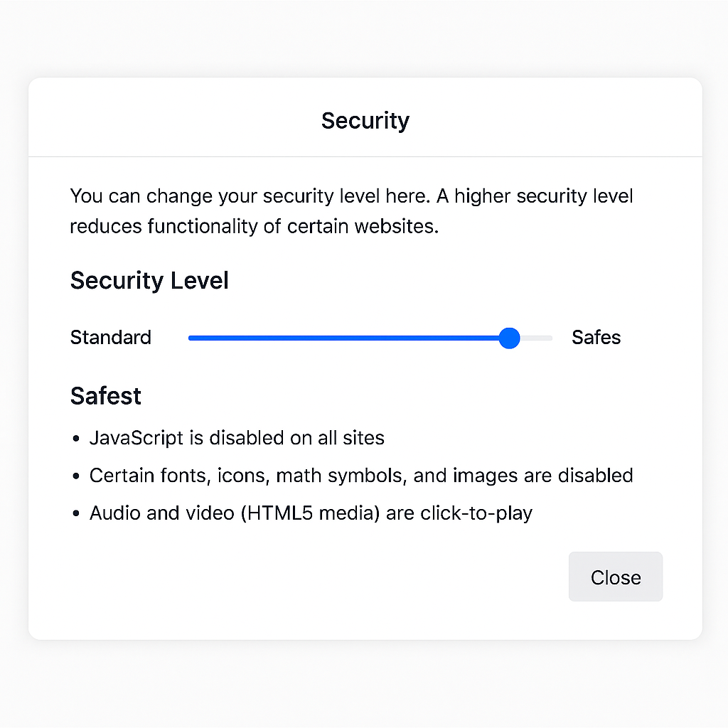
Task: Click the blank dialog area below Close button
Action: pos(365,619)
